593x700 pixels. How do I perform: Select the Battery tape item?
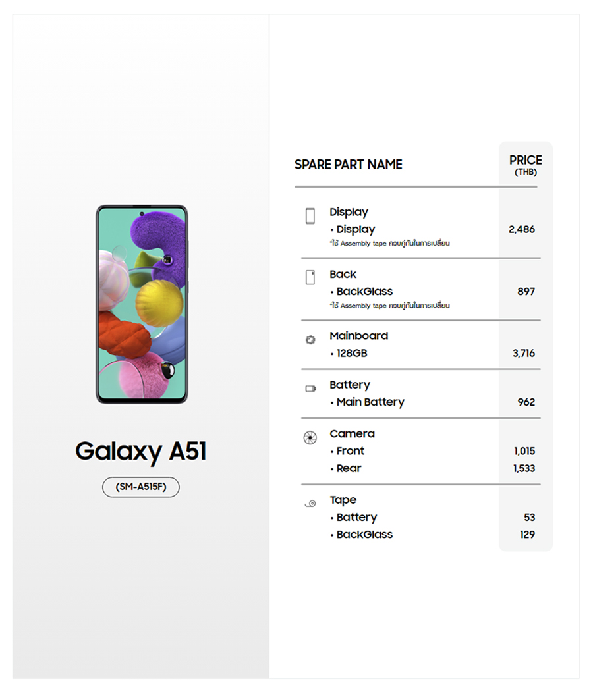tap(356, 518)
